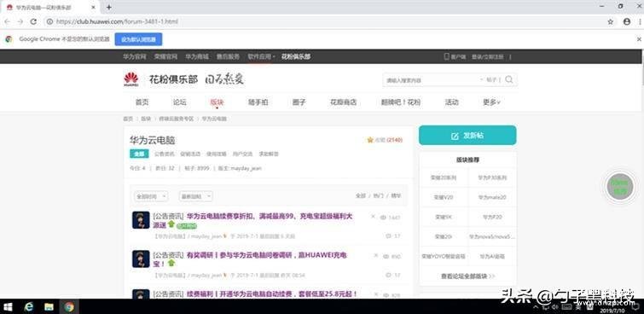Select the 全部 category tag

tap(139, 154)
